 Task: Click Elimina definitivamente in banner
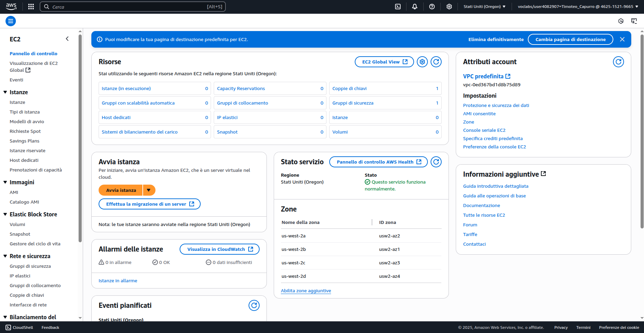[496, 39]
